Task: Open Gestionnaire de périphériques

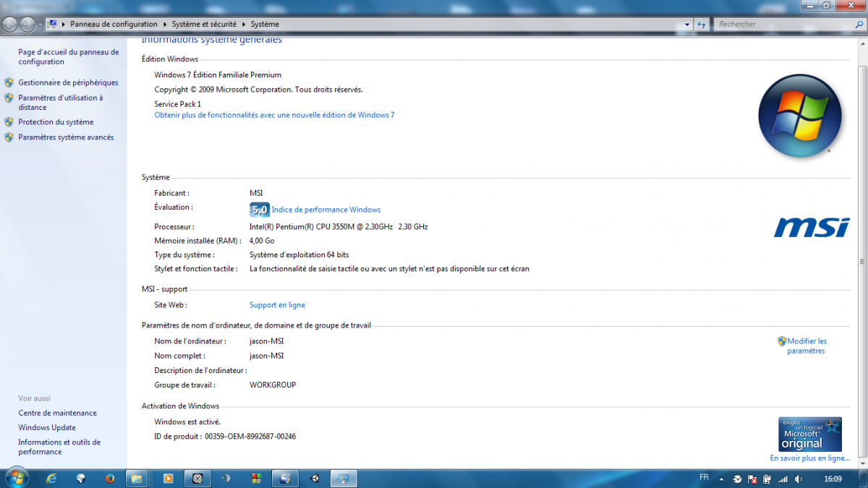Action: (68, 82)
